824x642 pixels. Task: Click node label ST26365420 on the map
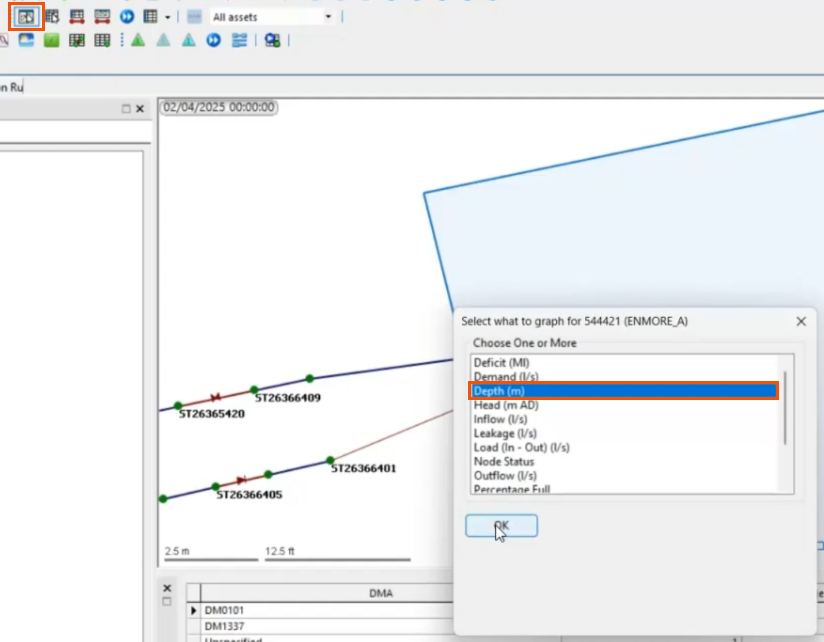coord(212,414)
